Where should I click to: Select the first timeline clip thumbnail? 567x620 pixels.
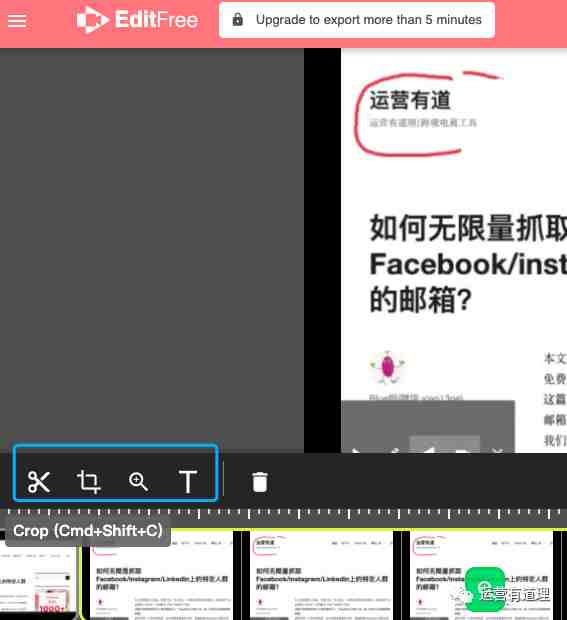[x=38, y=575]
